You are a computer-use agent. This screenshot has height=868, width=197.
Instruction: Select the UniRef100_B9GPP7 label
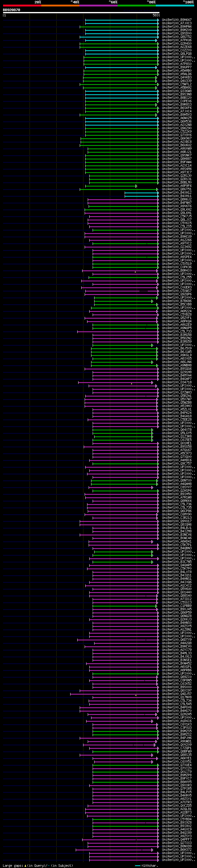(177, 67)
